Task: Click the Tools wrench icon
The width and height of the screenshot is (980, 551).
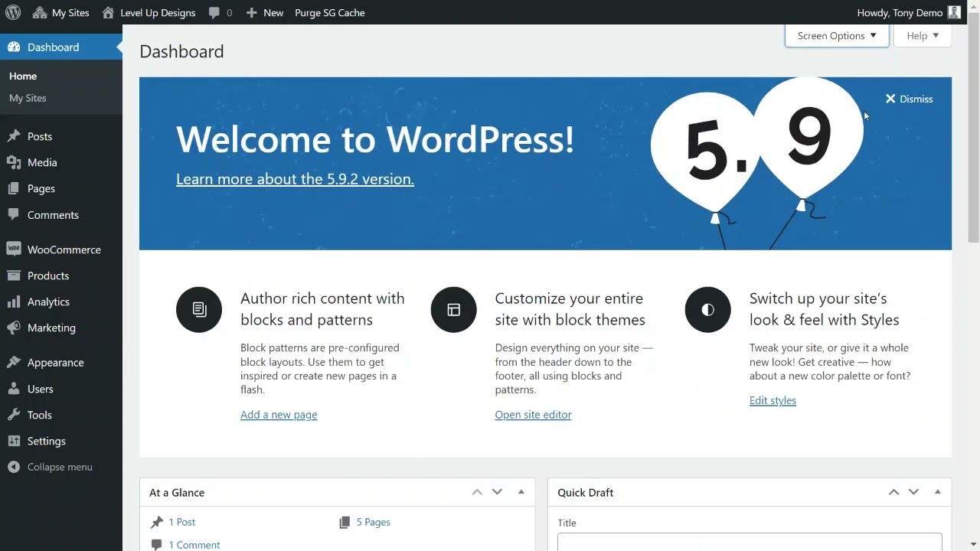Action: (x=14, y=415)
